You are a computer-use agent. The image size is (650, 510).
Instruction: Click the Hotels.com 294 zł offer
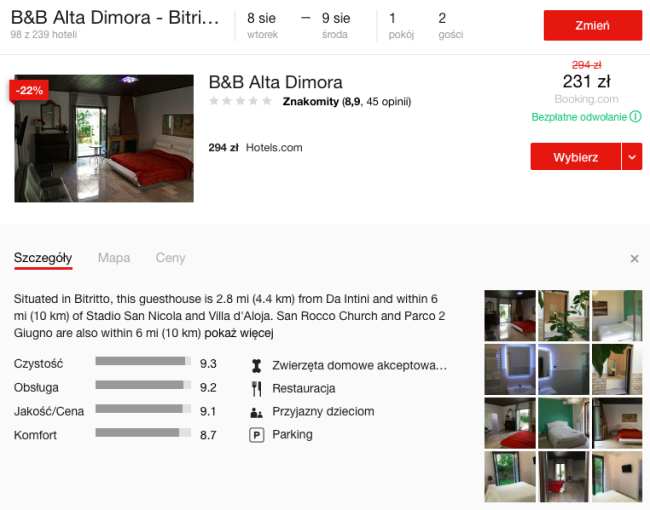pyautogui.click(x=255, y=148)
